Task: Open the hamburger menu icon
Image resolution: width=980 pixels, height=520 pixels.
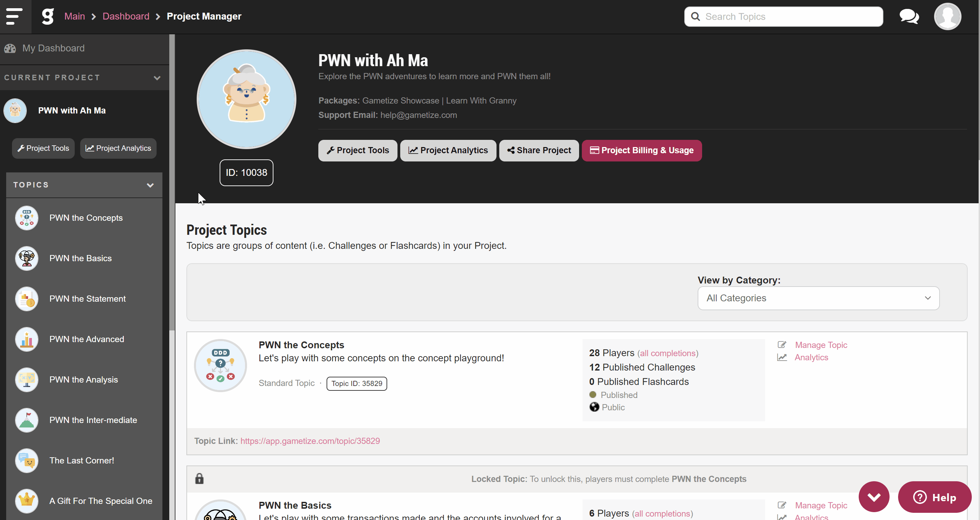Action: point(14,16)
